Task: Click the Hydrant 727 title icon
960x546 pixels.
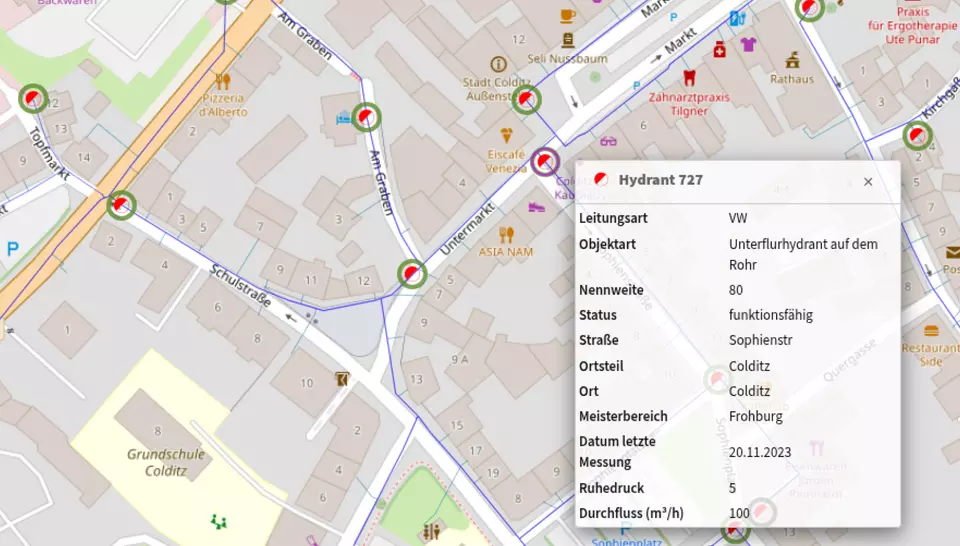Action: (x=601, y=179)
